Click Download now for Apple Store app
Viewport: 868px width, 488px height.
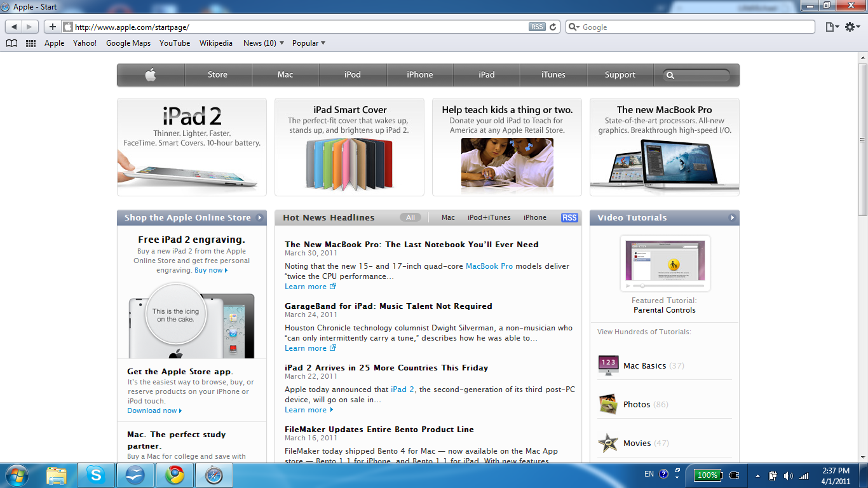154,410
